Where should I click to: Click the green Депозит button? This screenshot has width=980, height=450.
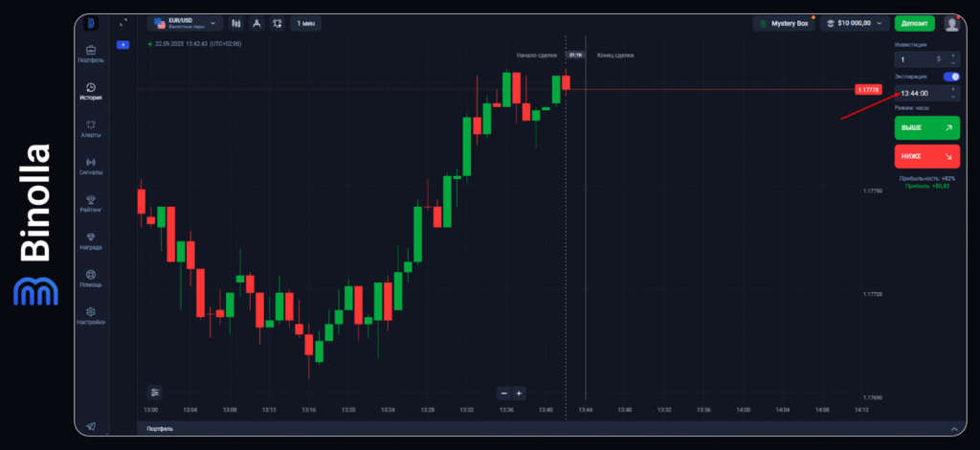click(x=914, y=23)
